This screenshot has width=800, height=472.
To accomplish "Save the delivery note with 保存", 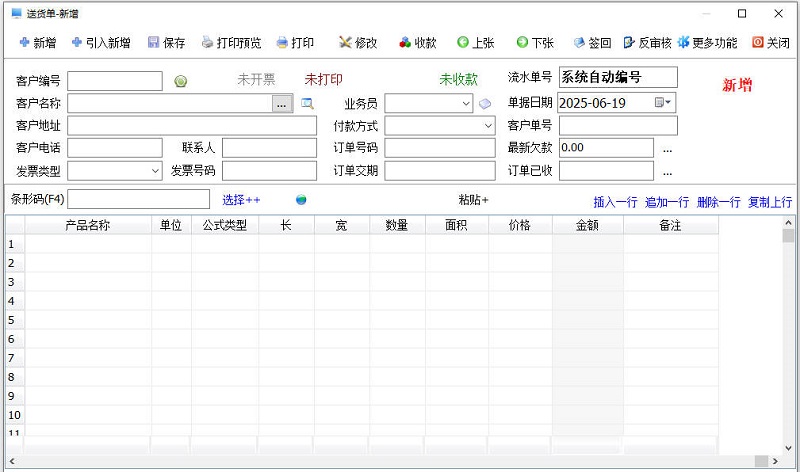I will point(166,43).
